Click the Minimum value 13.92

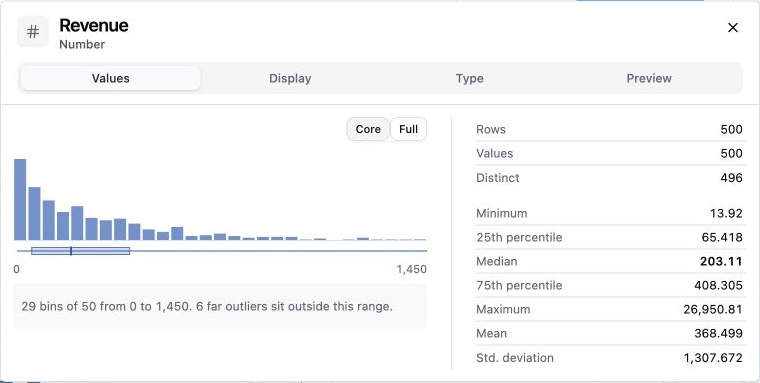click(x=726, y=213)
